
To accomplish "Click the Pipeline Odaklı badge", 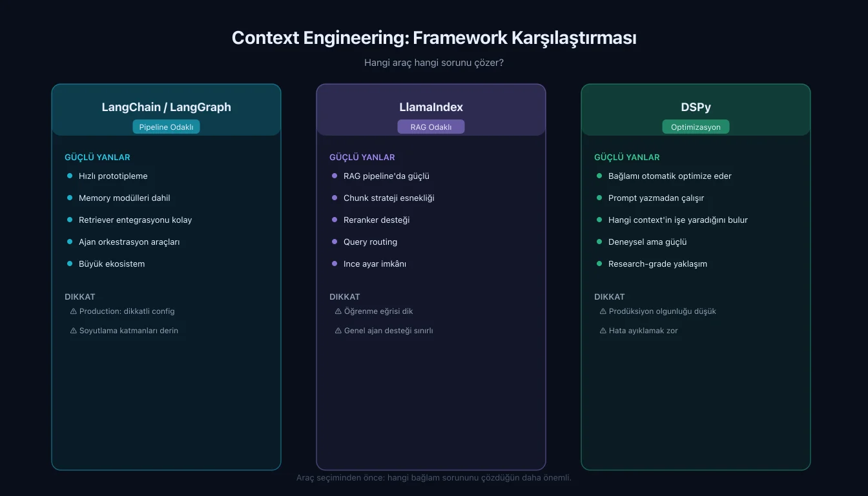I will (x=166, y=127).
